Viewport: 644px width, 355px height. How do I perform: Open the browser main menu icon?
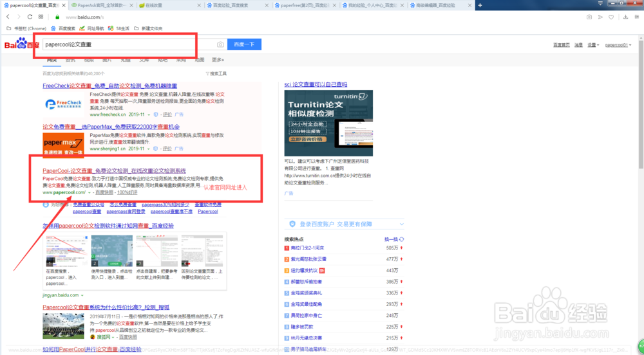637,17
